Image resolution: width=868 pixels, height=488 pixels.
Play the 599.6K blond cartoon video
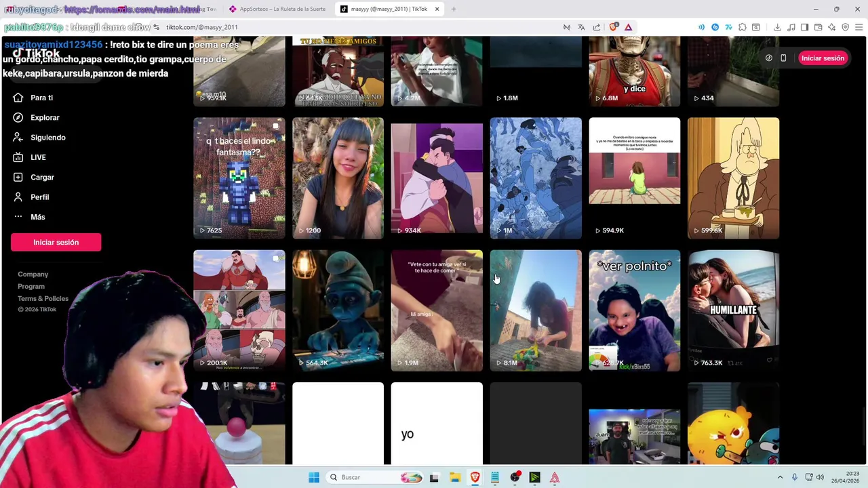click(734, 178)
